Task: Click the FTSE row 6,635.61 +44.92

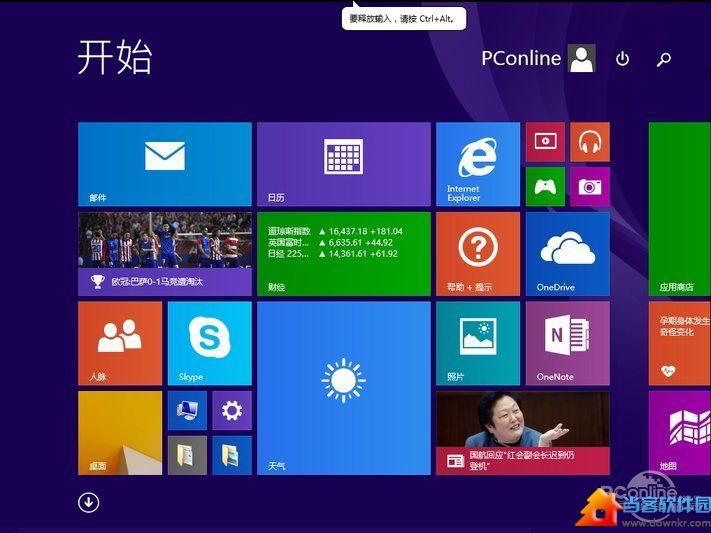Action: coord(331,243)
